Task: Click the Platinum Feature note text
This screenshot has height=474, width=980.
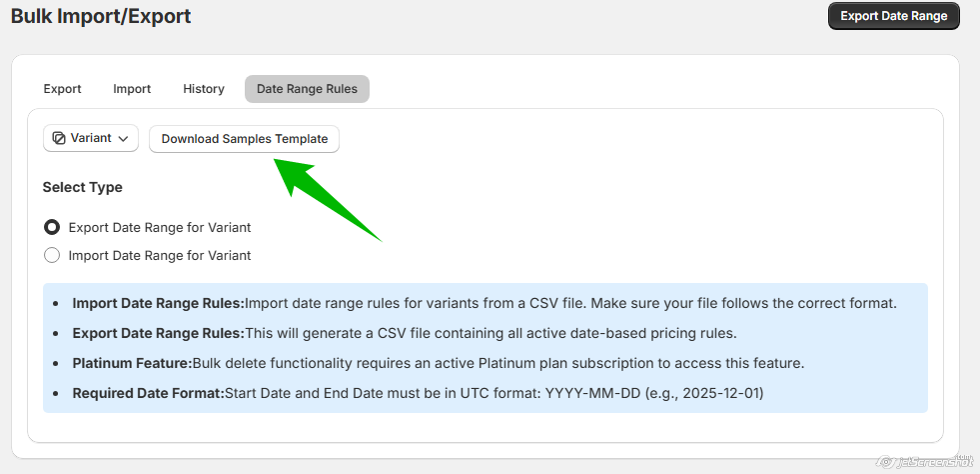Action: [438, 363]
